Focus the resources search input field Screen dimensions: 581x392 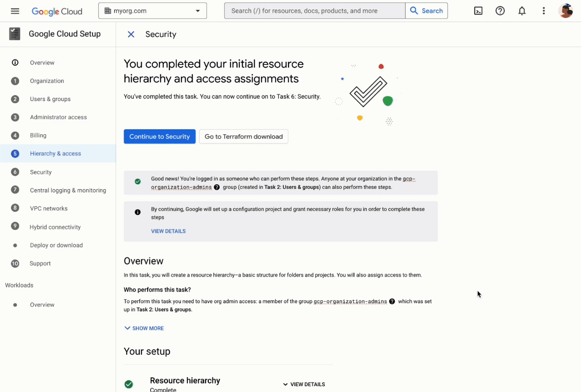click(x=315, y=11)
